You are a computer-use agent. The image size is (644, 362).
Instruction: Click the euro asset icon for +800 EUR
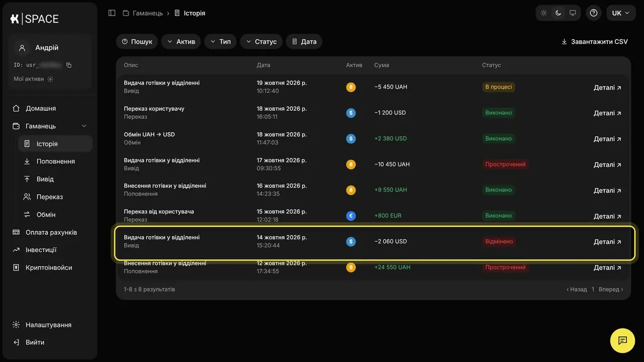point(351,216)
